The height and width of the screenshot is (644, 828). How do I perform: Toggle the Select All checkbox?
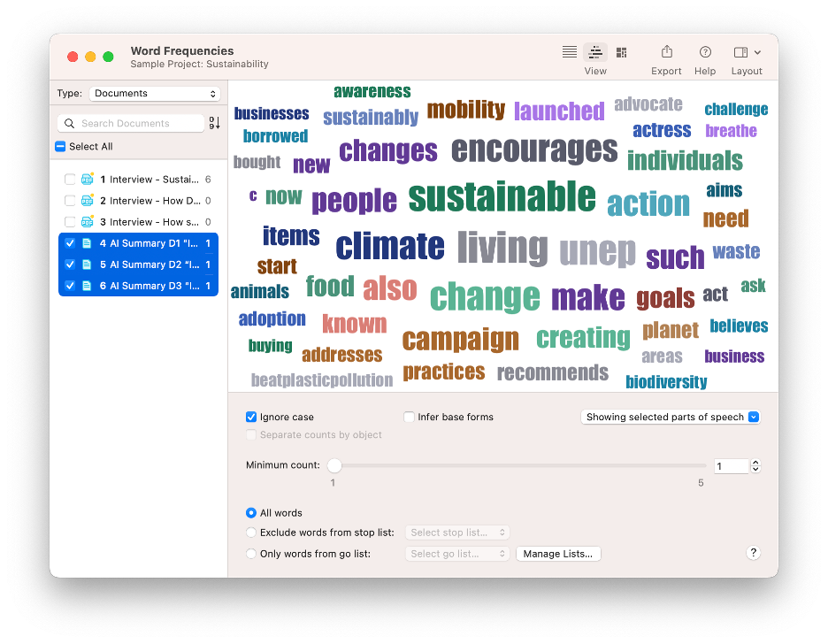pyautogui.click(x=60, y=147)
